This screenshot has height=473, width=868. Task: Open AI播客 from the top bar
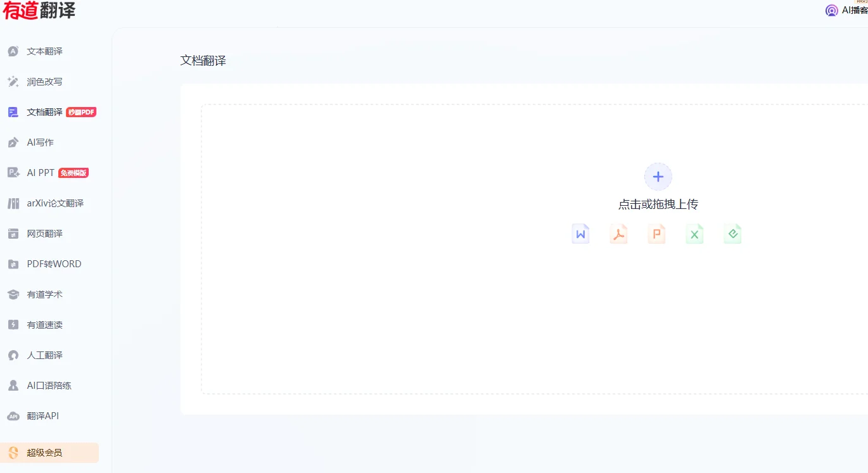pyautogui.click(x=847, y=10)
